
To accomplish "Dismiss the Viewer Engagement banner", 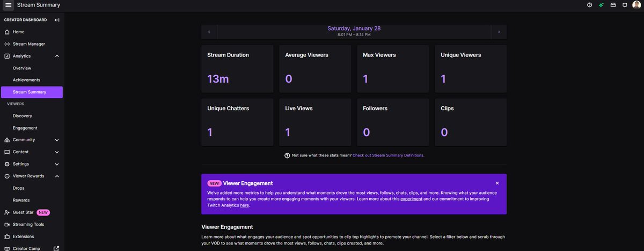I will 497,183.
